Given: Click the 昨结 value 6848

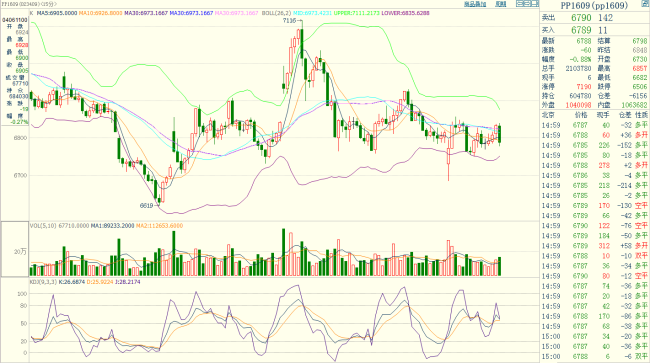Looking at the screenshot, I should coord(640,50).
